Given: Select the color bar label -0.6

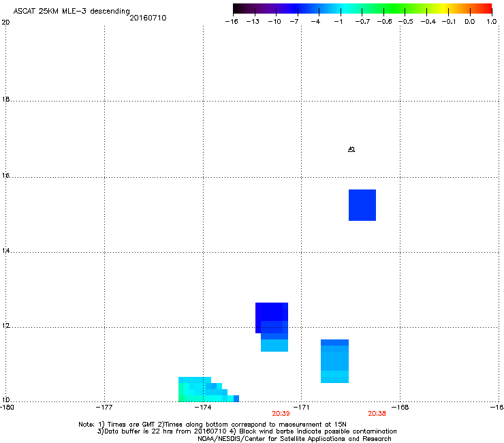Looking at the screenshot, I should click(x=384, y=22).
